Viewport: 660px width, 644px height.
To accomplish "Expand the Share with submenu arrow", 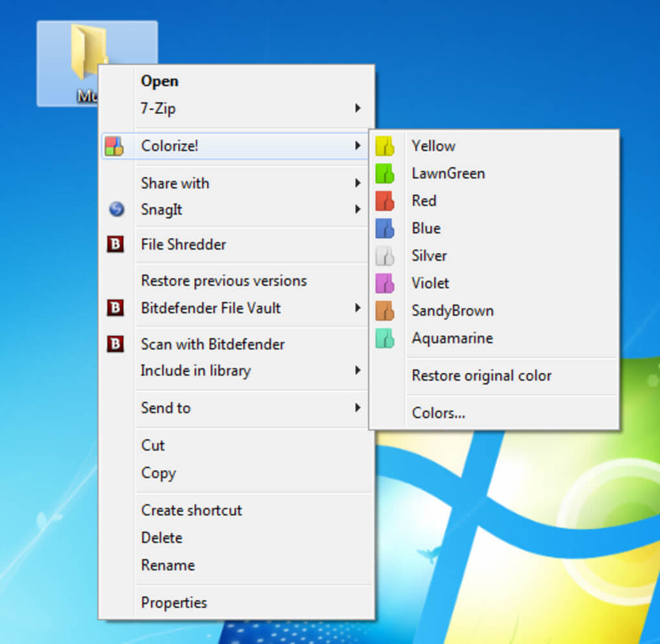I will (x=357, y=183).
